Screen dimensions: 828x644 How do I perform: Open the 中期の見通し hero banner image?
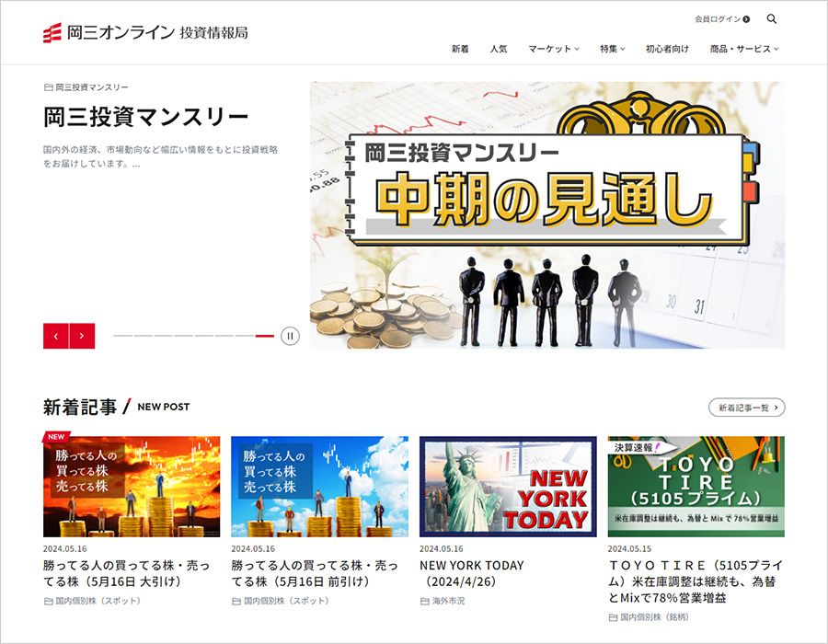click(x=547, y=215)
